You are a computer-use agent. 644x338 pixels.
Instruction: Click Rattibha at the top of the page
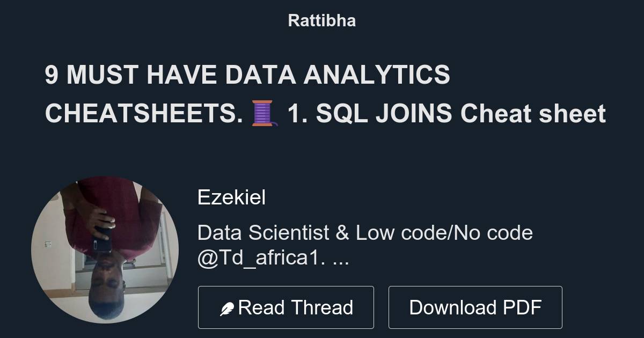tap(321, 20)
